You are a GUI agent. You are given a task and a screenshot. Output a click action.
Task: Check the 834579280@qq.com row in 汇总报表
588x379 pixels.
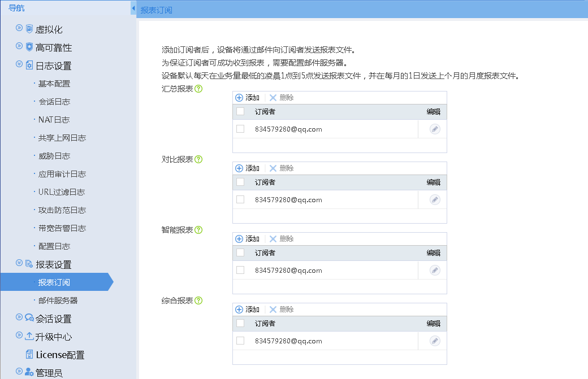(x=240, y=129)
